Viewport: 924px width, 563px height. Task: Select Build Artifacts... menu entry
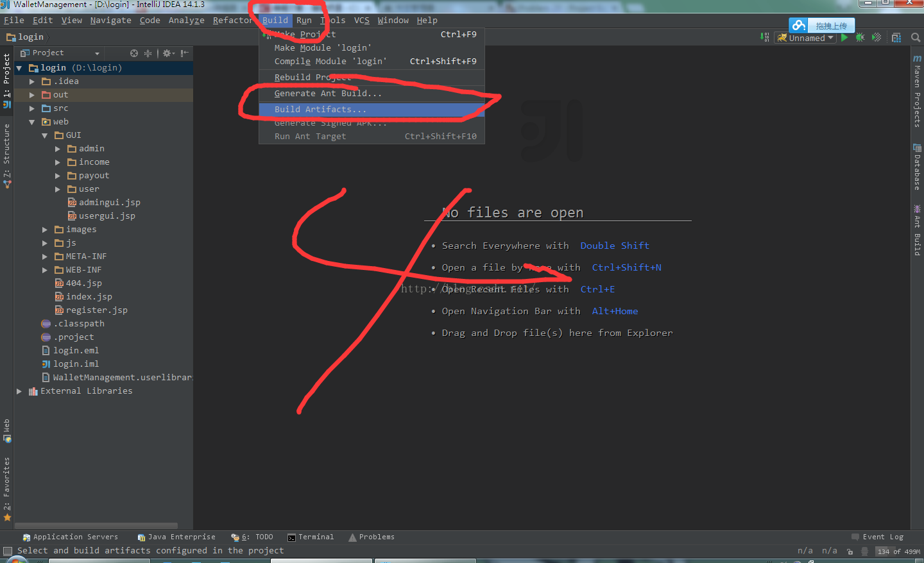pyautogui.click(x=372, y=110)
